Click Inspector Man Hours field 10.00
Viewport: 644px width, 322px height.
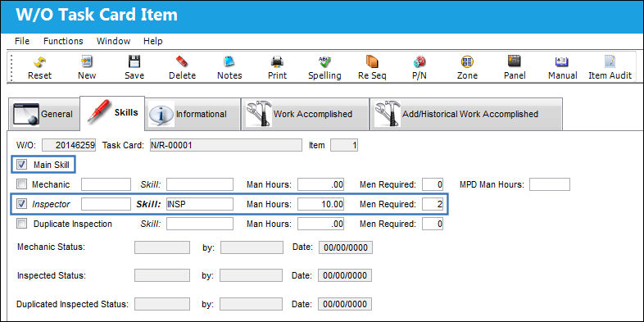point(320,204)
